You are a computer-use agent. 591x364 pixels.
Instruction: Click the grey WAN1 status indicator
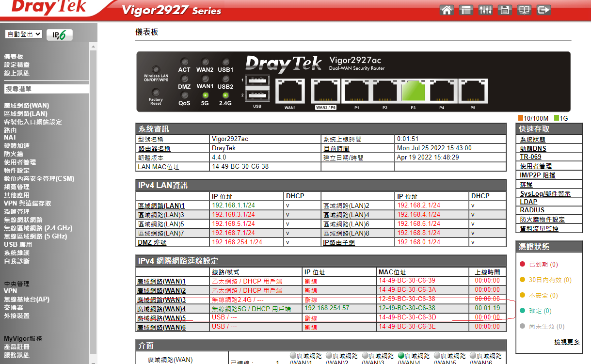293,356
